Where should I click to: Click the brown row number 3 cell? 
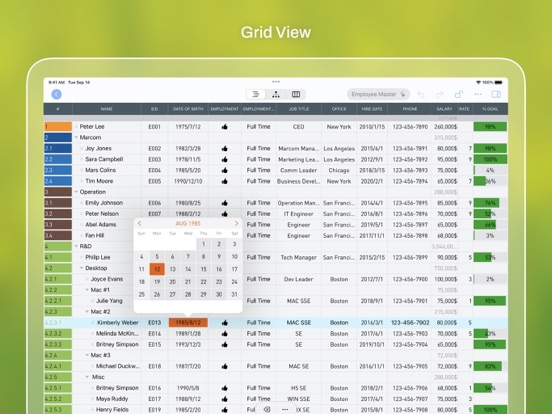[x=58, y=192]
